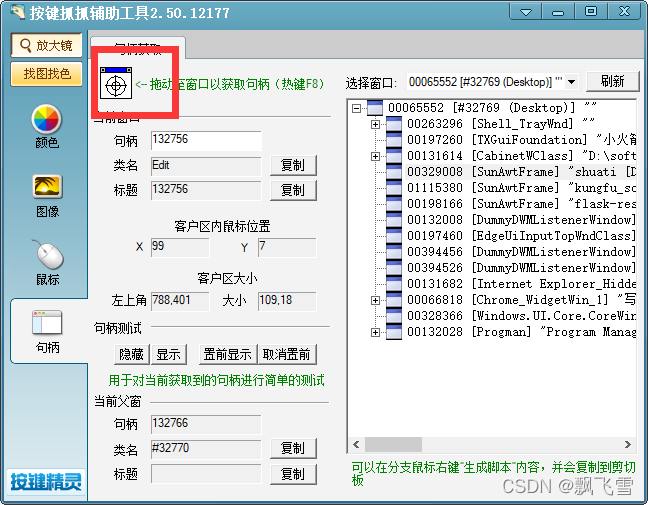This screenshot has width=648, height=505.
Task: Open the 选择窗口 dropdown list
Action: [x=571, y=82]
